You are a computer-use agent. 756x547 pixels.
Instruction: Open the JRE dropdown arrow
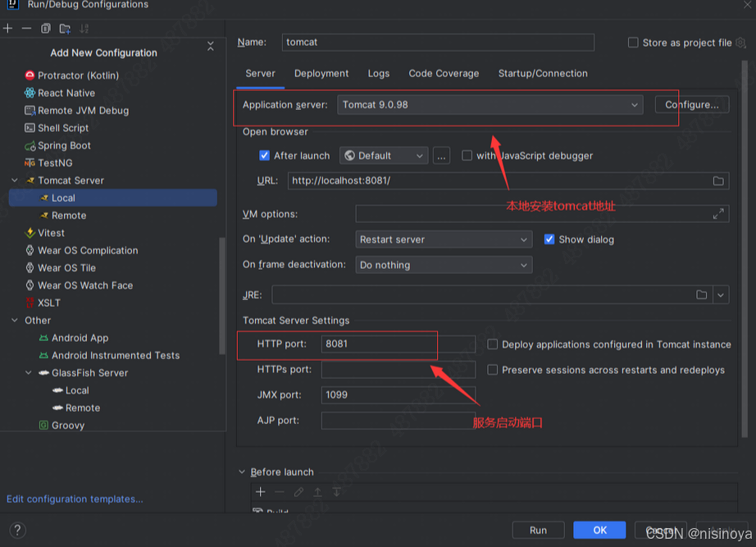coord(721,294)
